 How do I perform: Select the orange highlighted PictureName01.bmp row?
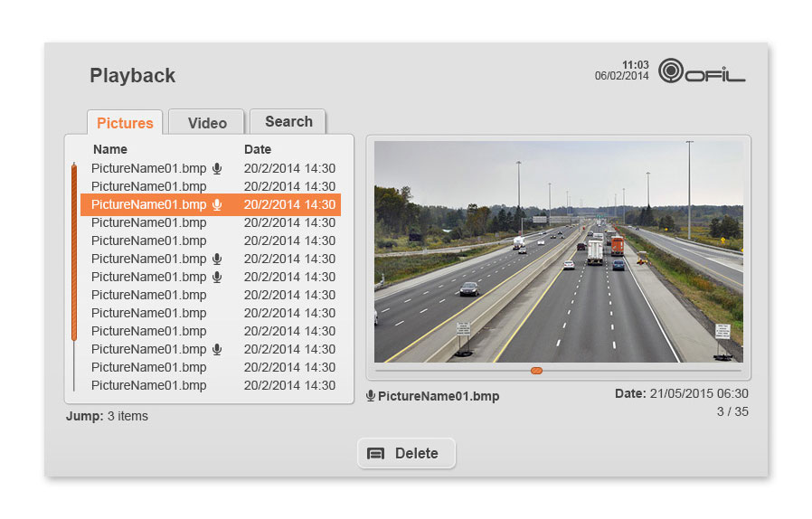tap(211, 204)
